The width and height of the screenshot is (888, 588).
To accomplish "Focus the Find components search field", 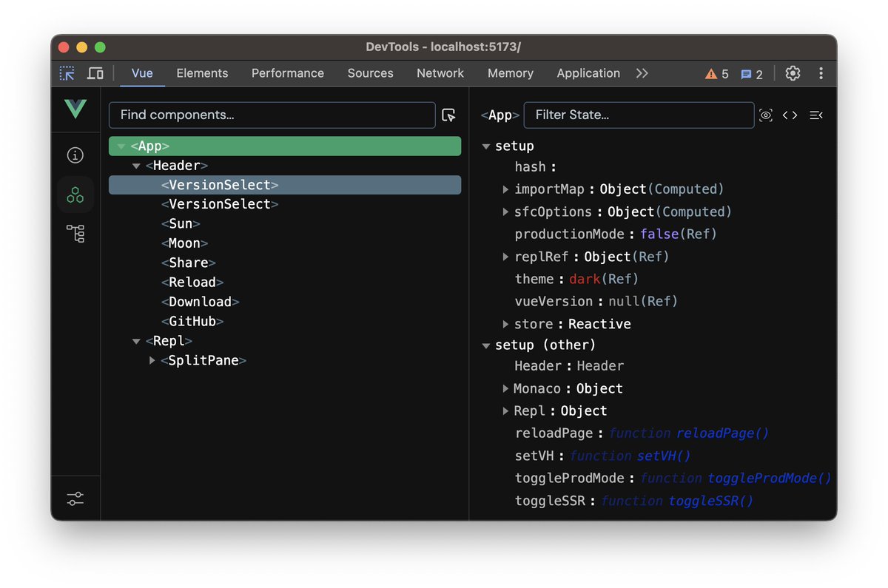I will 272,115.
